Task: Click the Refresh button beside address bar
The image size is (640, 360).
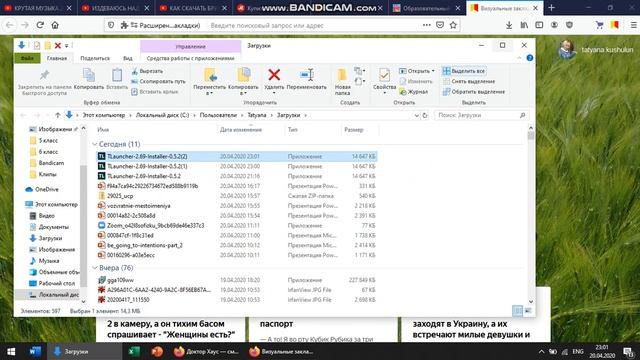Action: 425,116
